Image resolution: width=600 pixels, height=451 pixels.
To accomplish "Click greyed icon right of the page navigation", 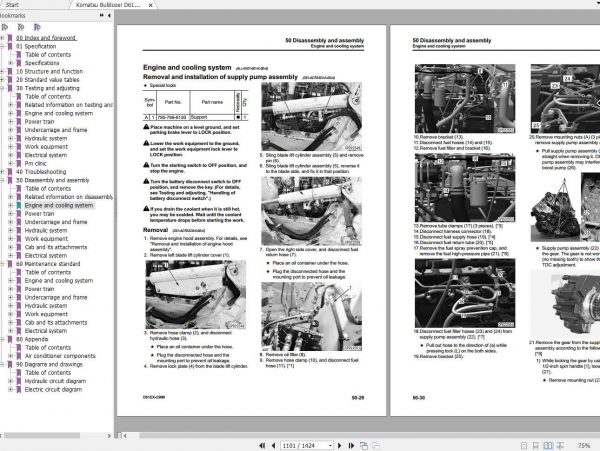I will [376, 446].
